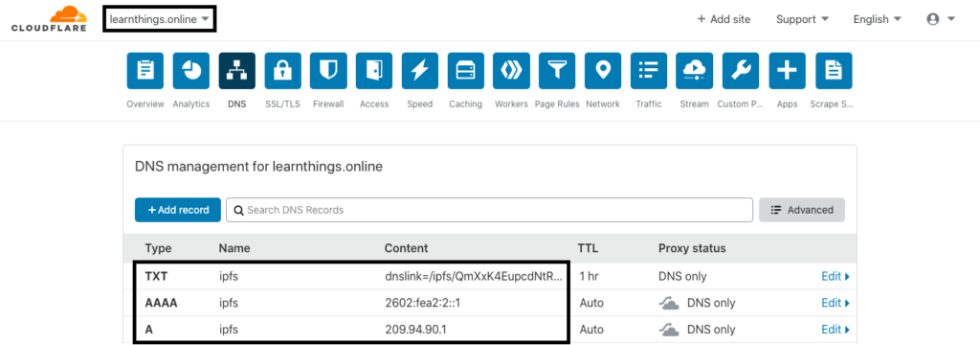Toggle proxy cloud on AAAA ipfs record
Screen dimensions: 980x345
669,303
